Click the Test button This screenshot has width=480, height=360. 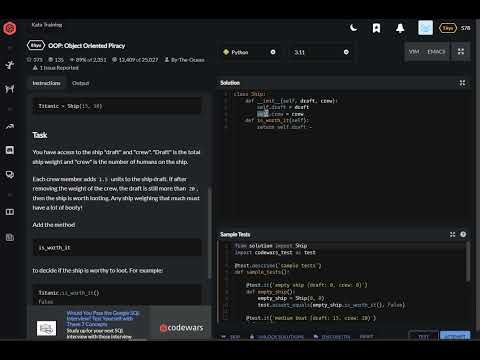(423, 336)
